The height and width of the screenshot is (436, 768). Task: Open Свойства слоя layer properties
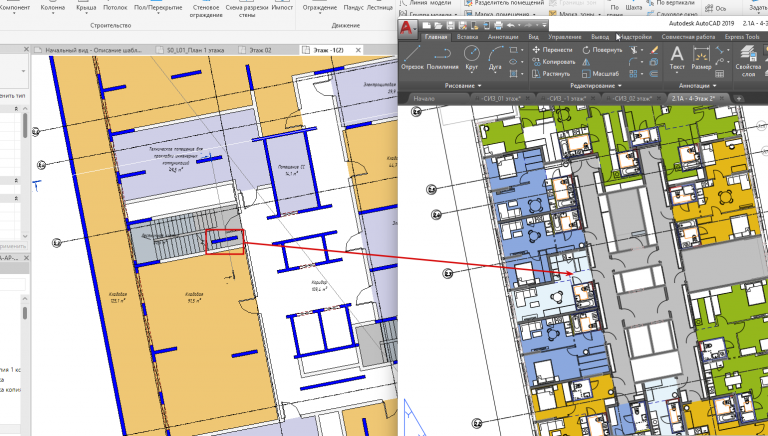(747, 60)
